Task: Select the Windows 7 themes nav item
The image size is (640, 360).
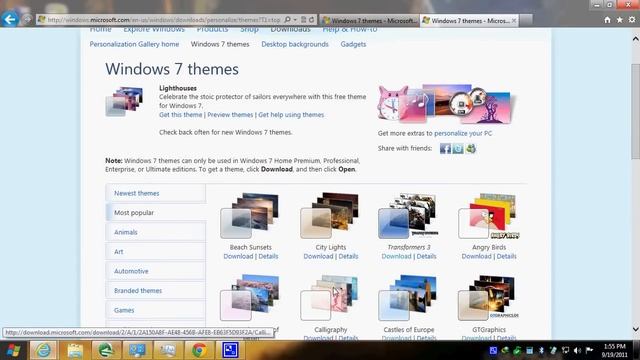Action: click(220, 44)
